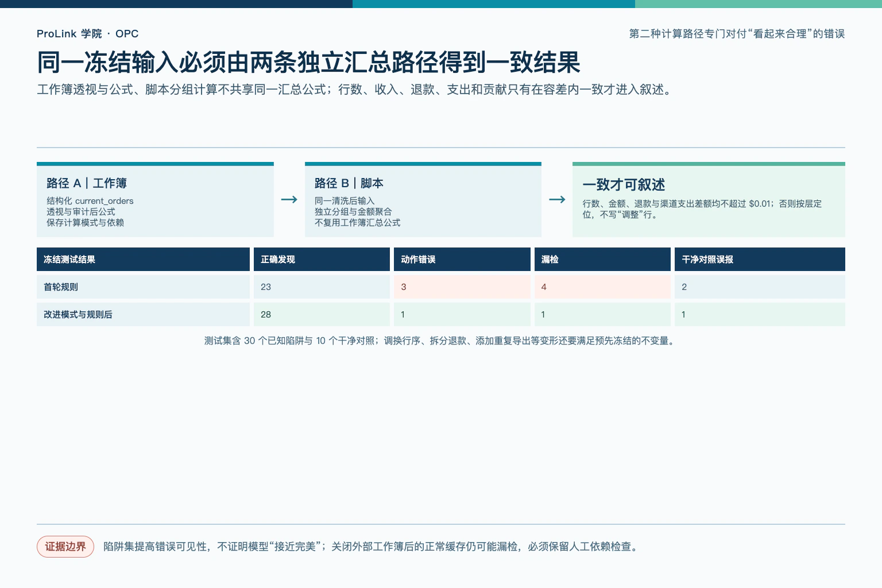Click the line 结构化 current_orders
The width and height of the screenshot is (882, 588).
[90, 201]
